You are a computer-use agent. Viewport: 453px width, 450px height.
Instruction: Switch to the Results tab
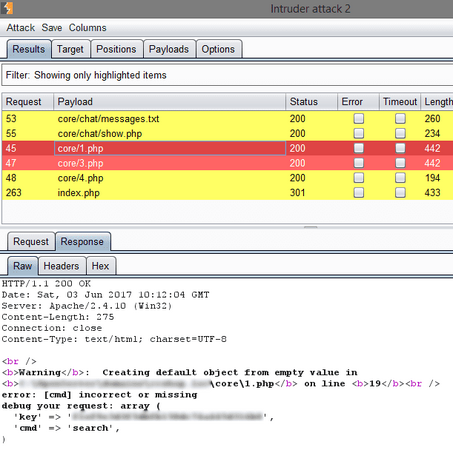pyautogui.click(x=29, y=49)
